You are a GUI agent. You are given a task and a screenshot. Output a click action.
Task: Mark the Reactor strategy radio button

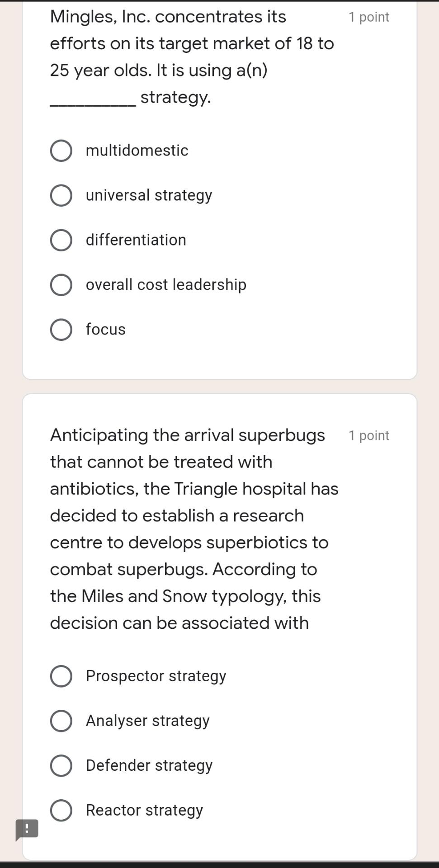[61, 810]
